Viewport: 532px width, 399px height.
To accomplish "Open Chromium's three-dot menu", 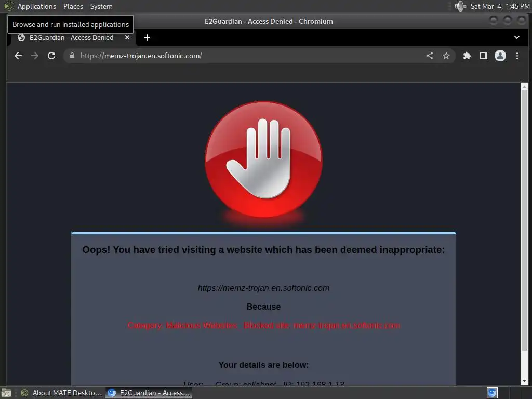I will tap(517, 56).
